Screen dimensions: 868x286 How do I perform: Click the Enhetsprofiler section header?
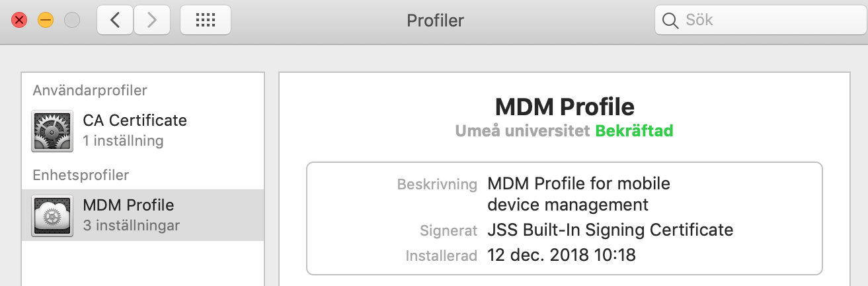coord(81,175)
